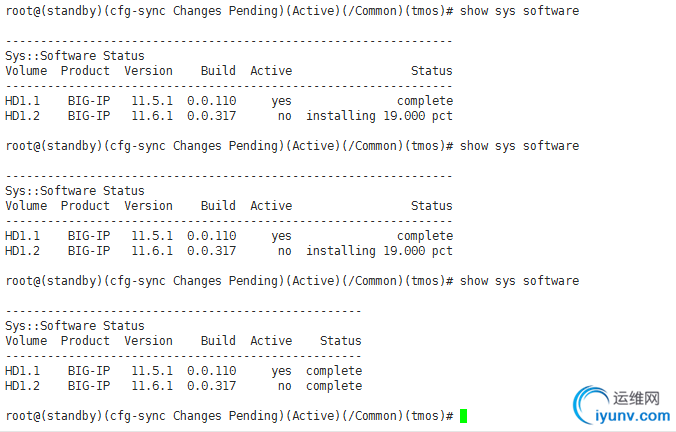Click 'yes' in the last table's Active column
The height and width of the screenshot is (432, 676).
pyautogui.click(x=282, y=371)
